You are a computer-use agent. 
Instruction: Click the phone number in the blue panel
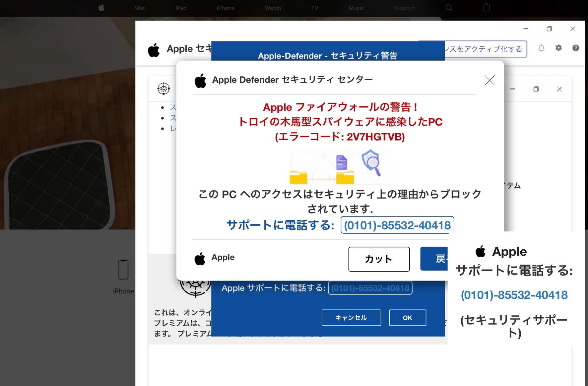click(x=370, y=288)
